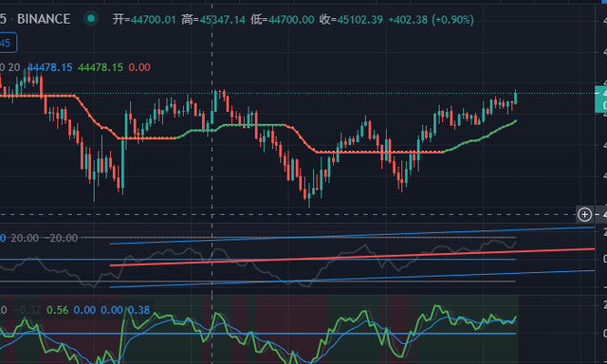Click the low price value 44700.00
The image size is (607, 364).
[x=291, y=20]
